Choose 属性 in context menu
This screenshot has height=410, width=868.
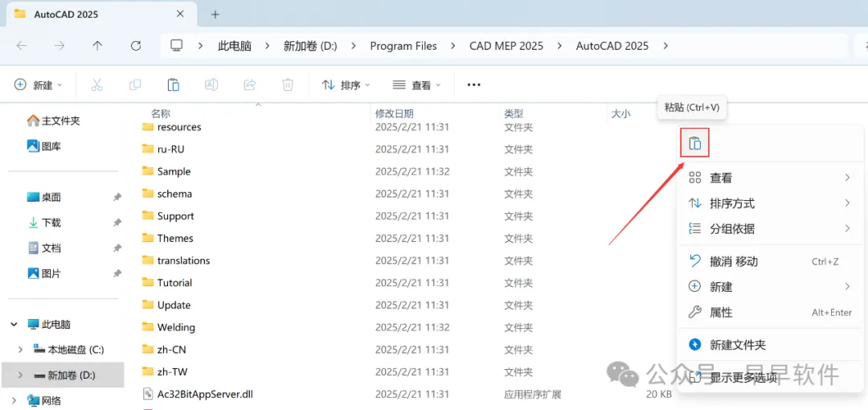click(x=769, y=313)
